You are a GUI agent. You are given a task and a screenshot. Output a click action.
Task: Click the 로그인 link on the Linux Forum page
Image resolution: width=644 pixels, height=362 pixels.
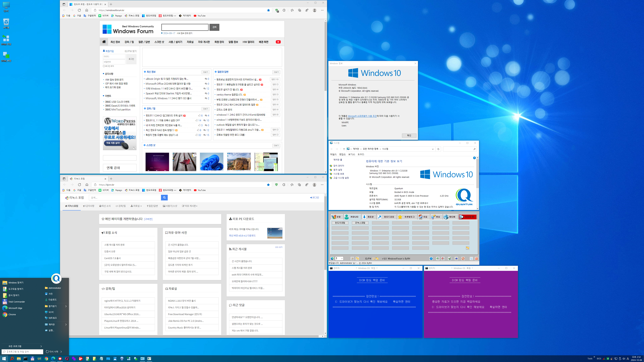(315, 198)
